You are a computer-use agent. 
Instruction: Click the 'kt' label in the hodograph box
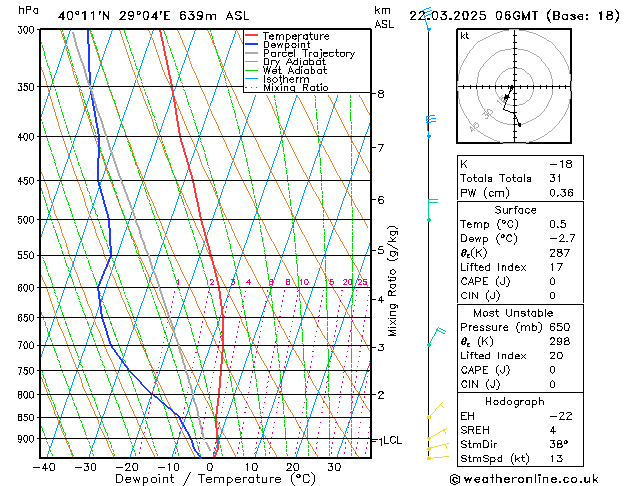[465, 35]
